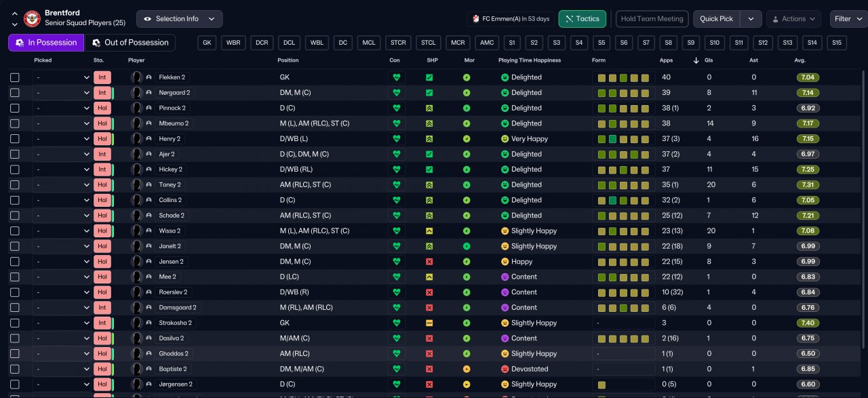Open Nørgaard's Picked position dropdown
The image size is (868, 398).
(62, 93)
